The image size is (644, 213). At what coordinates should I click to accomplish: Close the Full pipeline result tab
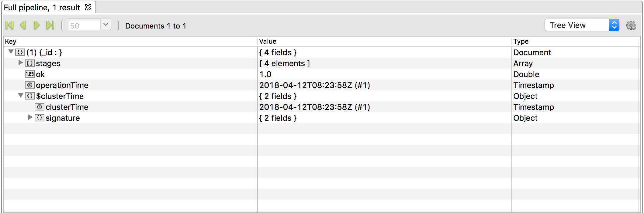[88, 7]
